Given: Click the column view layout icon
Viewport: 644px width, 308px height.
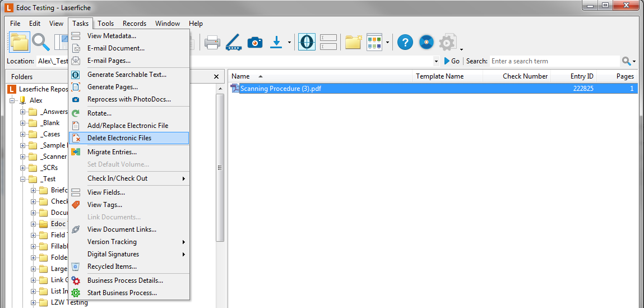Looking at the screenshot, I should (x=374, y=42).
